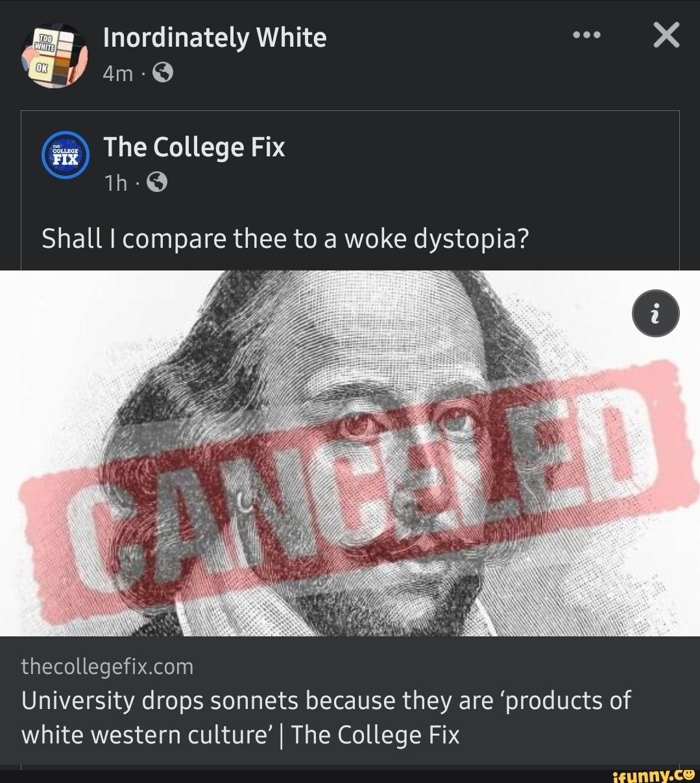Click the thecollegefix.com domain label
The image size is (700, 783).
click(x=107, y=666)
